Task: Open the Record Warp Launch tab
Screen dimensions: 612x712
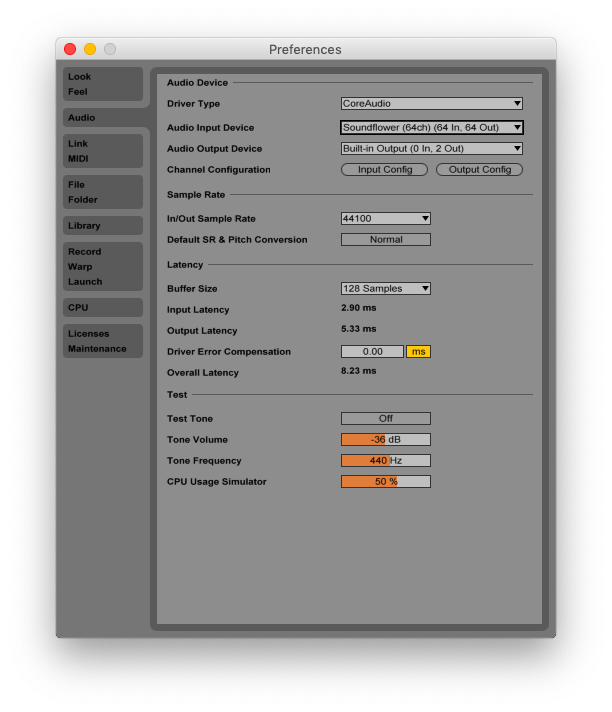Action: point(103,267)
